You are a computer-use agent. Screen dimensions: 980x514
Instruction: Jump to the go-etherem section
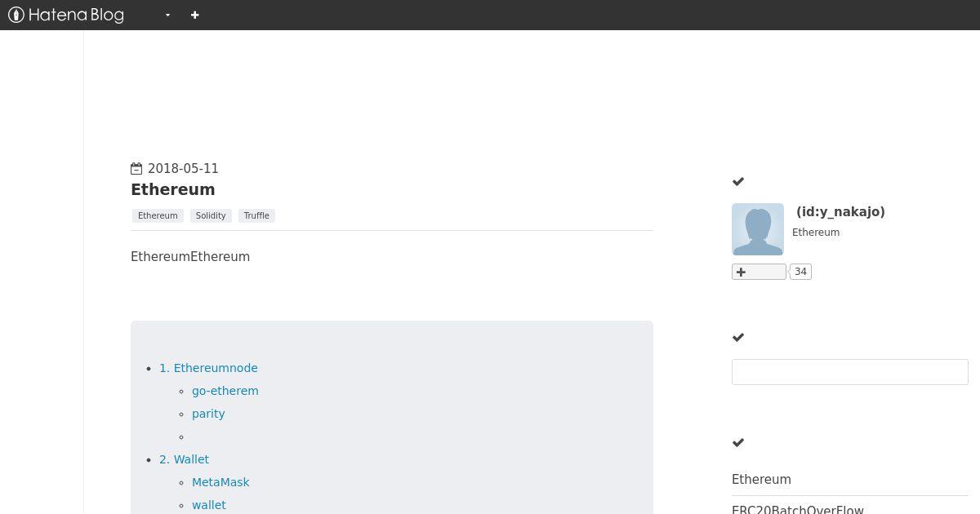pos(225,391)
